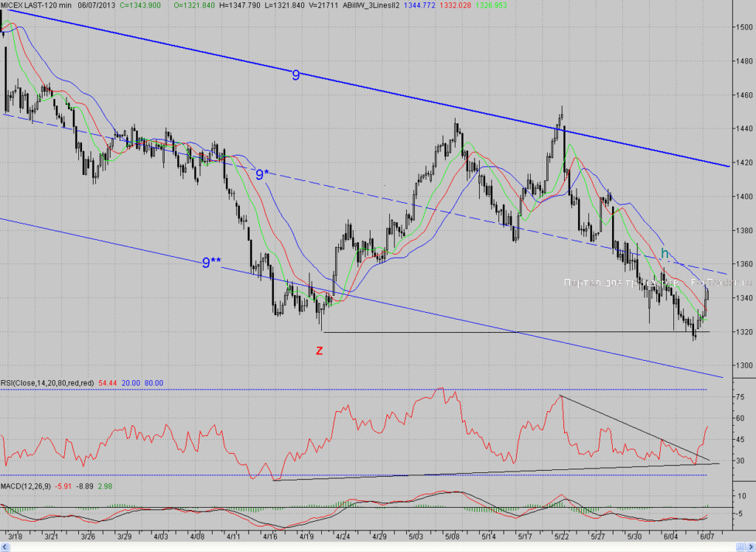Click the empty horizontal scrollbar track
Screen dimensions: 756x552
coord(372,547)
